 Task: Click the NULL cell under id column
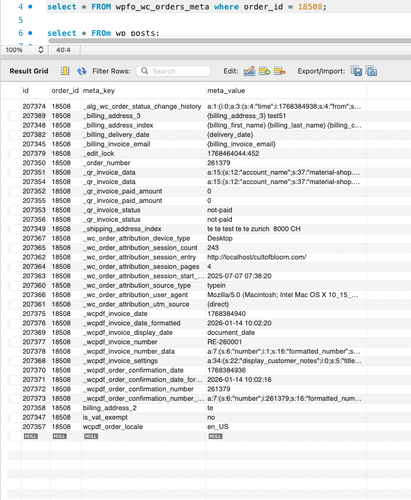tap(31, 436)
